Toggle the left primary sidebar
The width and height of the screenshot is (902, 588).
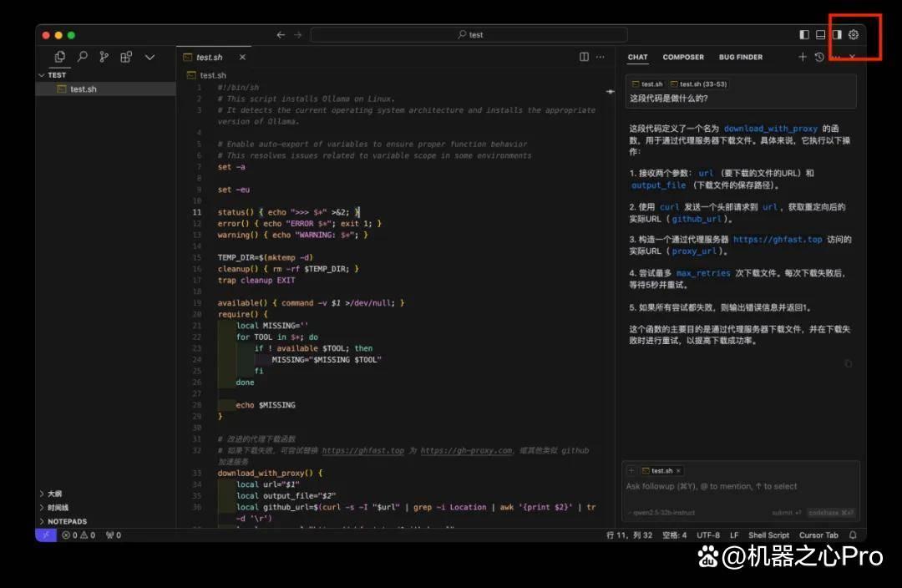804,34
